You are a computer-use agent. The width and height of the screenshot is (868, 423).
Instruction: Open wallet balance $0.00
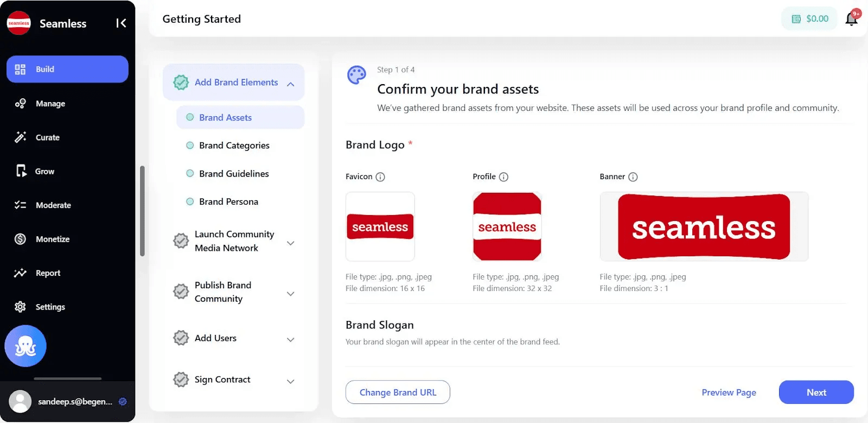point(809,19)
